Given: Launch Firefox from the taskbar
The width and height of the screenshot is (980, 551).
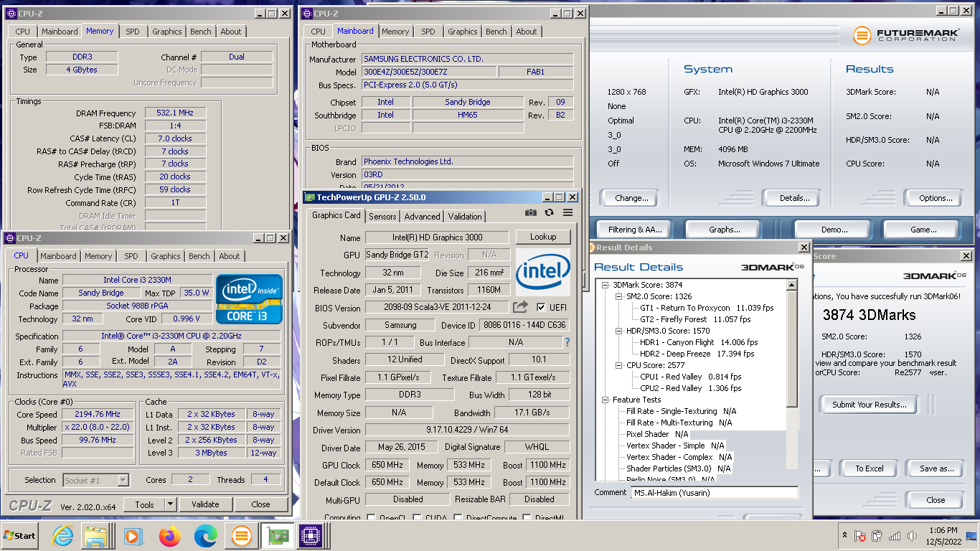Looking at the screenshot, I should click(x=170, y=536).
